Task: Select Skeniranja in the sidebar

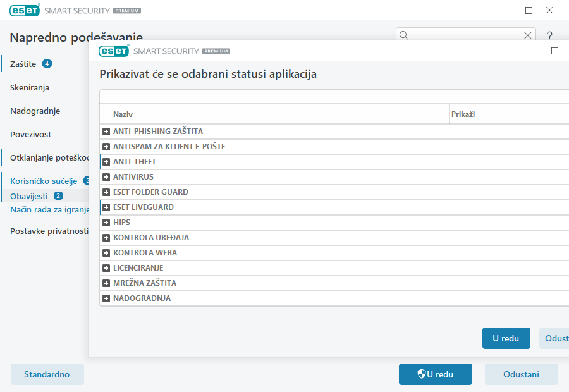Action: pos(30,88)
